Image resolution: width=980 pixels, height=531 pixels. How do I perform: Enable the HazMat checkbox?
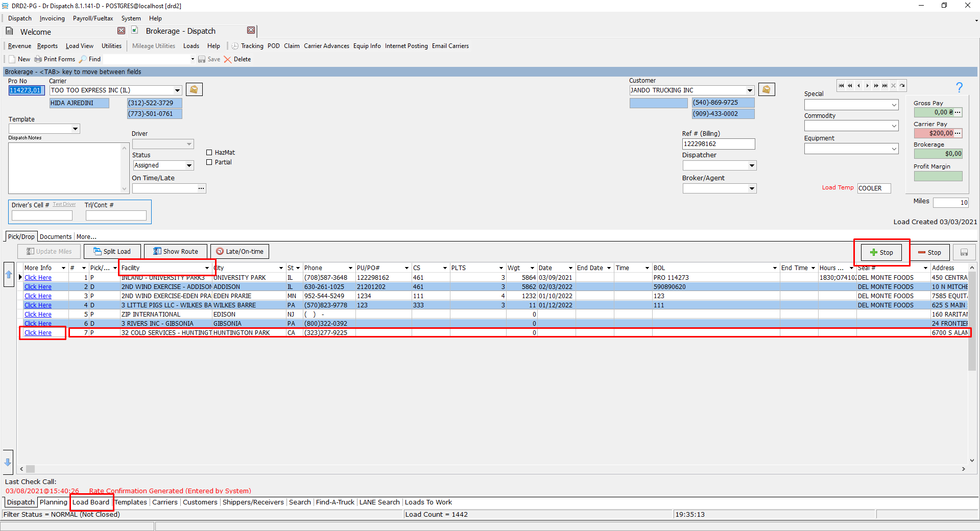click(x=209, y=153)
